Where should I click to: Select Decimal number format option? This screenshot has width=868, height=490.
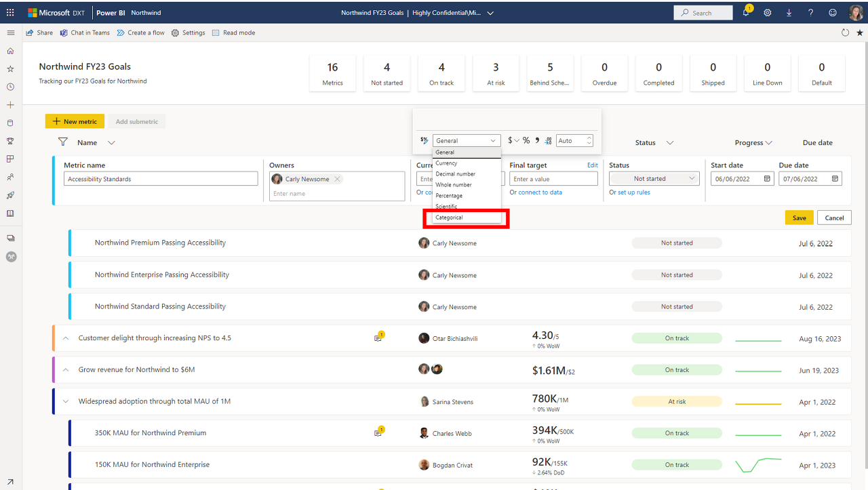tap(467, 174)
